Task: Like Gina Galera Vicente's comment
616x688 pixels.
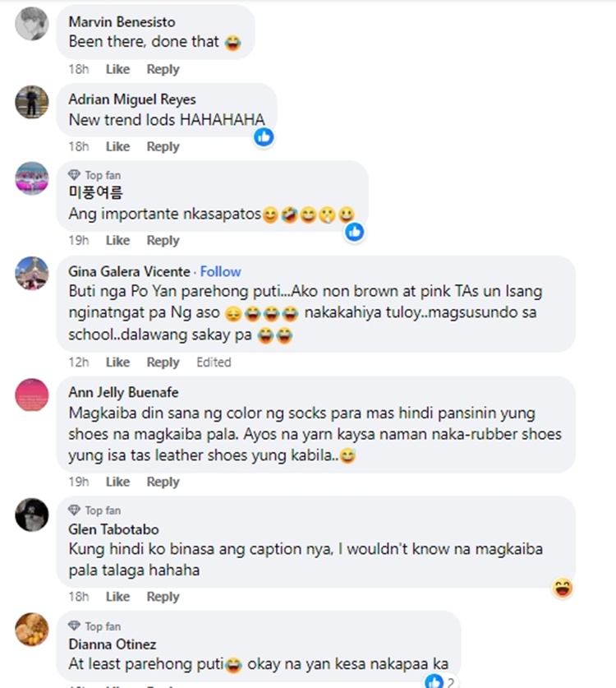Action: (x=117, y=362)
